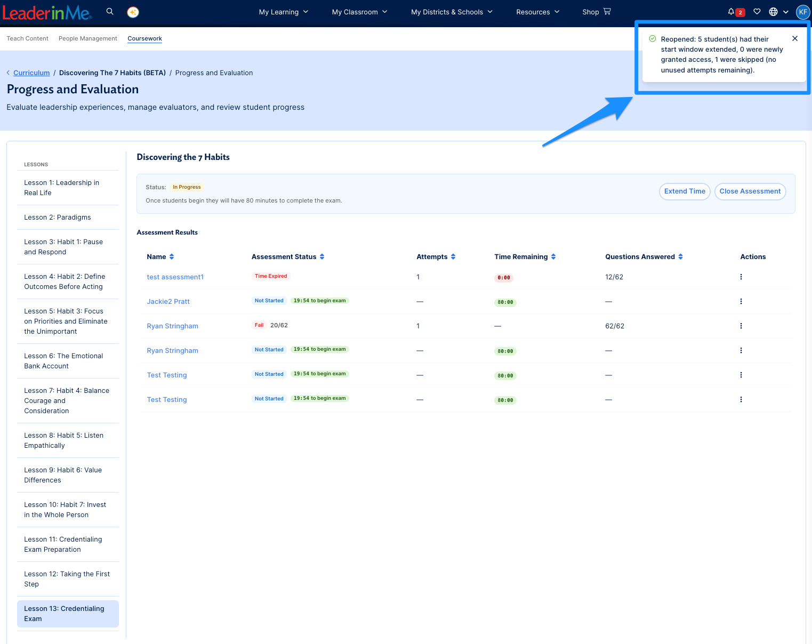Switch to Coursework tab
Viewport: 812px width, 644px height.
pos(145,38)
